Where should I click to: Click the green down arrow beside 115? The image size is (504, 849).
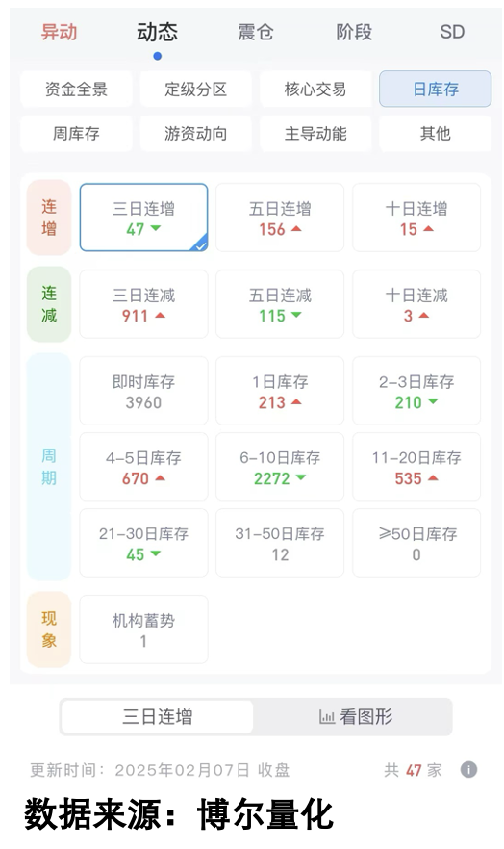point(296,315)
